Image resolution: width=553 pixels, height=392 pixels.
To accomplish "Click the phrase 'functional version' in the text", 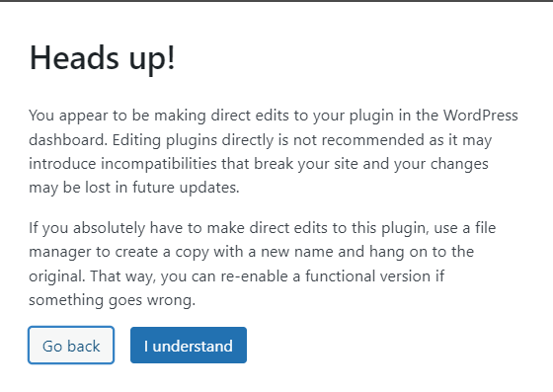I will pos(367,276).
